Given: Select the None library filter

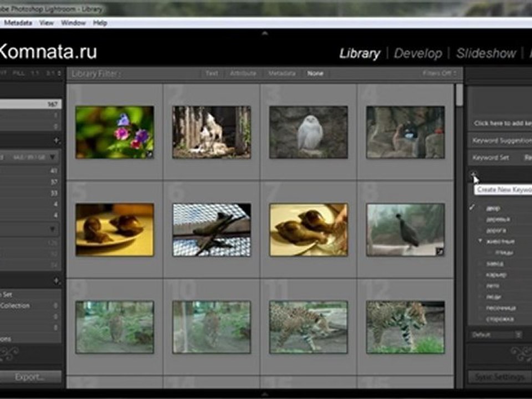Looking at the screenshot, I should click(315, 73).
